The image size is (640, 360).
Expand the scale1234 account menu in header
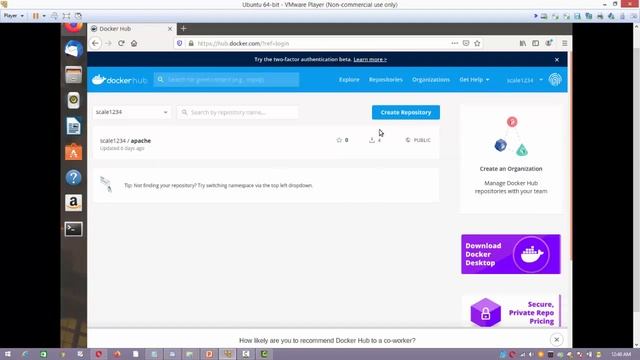pyautogui.click(x=524, y=80)
